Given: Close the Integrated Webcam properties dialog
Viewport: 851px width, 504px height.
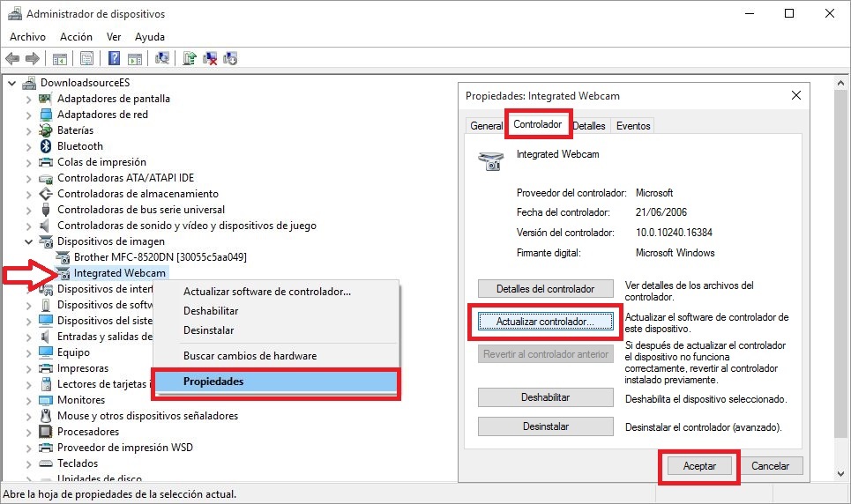Looking at the screenshot, I should [x=796, y=95].
